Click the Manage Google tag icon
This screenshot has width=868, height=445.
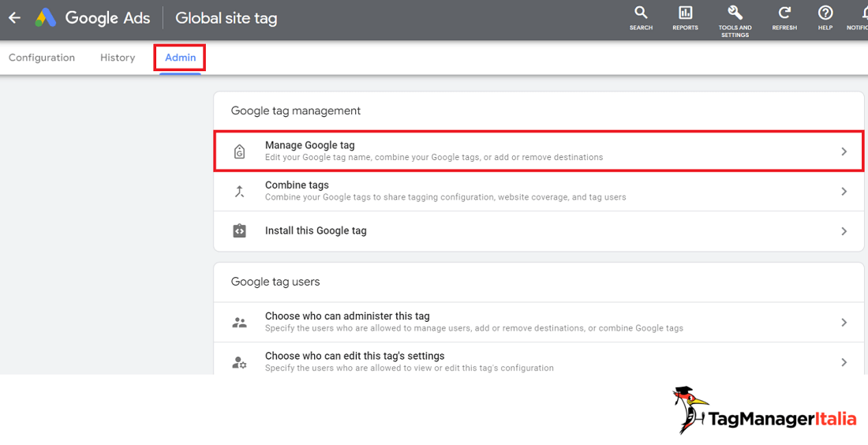coord(239,151)
